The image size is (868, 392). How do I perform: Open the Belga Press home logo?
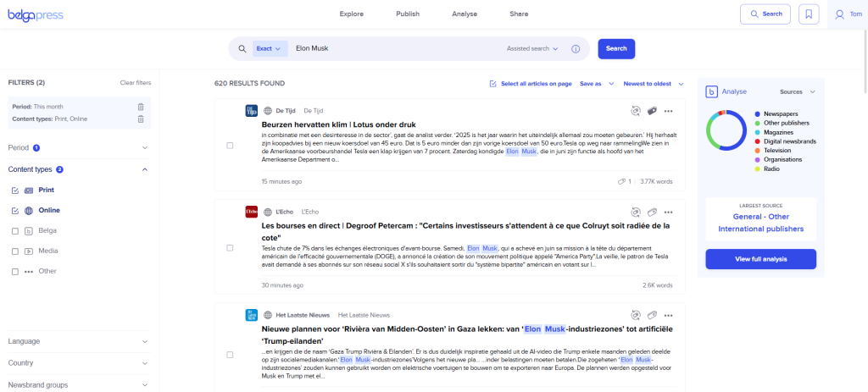36,15
